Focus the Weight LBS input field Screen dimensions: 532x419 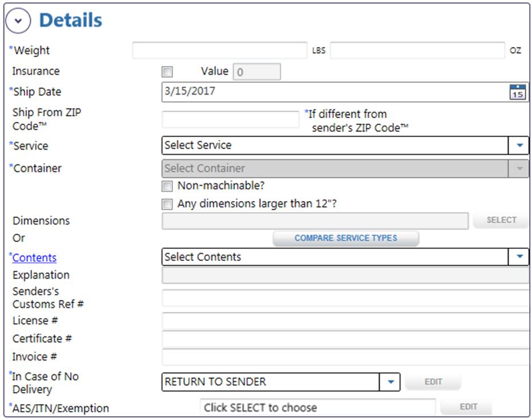pyautogui.click(x=220, y=50)
